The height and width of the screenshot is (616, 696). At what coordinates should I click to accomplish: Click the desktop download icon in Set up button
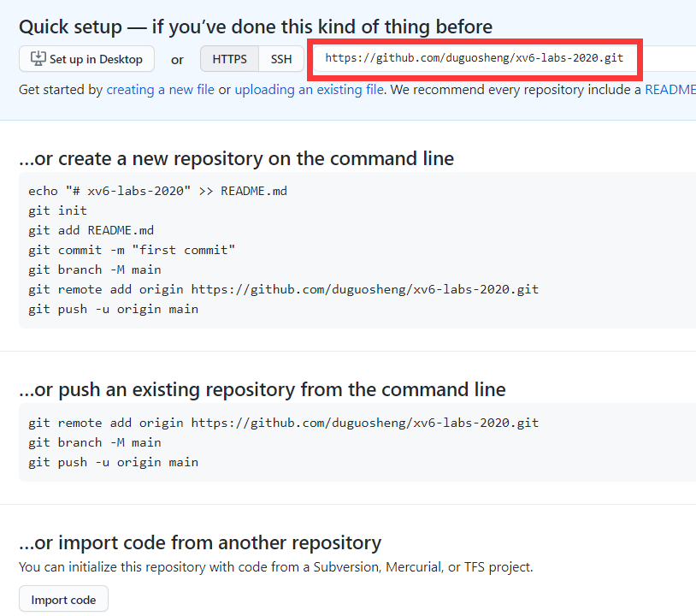[38, 59]
